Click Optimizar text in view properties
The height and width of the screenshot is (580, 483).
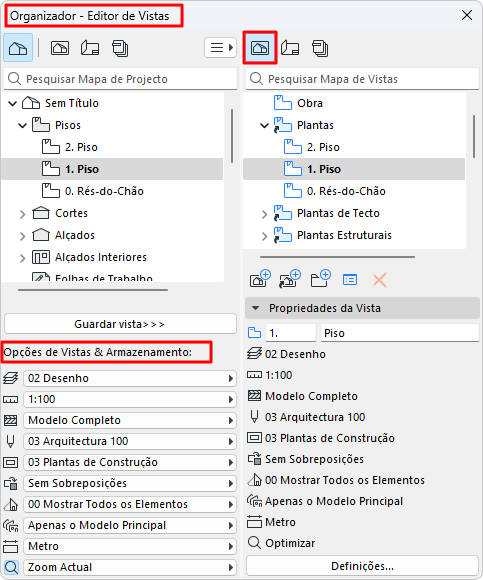pyautogui.click(x=290, y=543)
